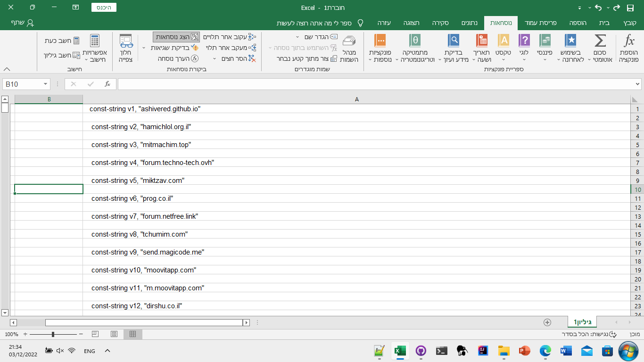Open Word from the taskbar
Screen dimensions: 644x362
pyautogui.click(x=566, y=351)
